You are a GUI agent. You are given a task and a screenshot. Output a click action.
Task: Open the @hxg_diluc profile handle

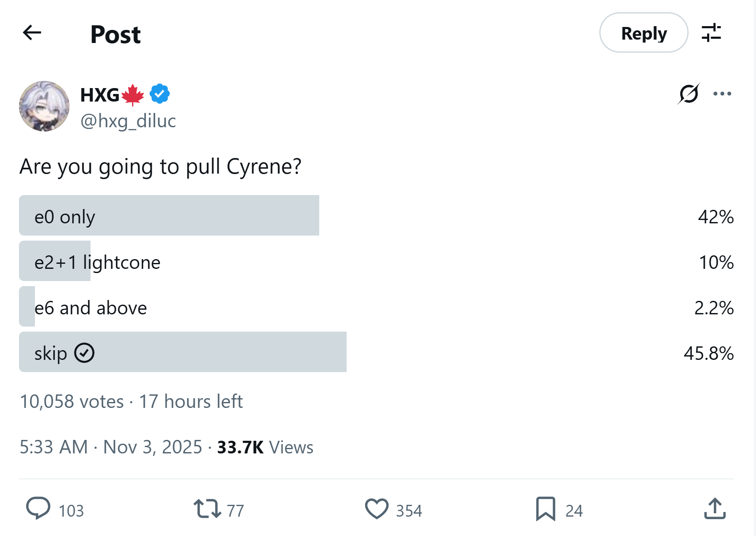[x=128, y=121]
